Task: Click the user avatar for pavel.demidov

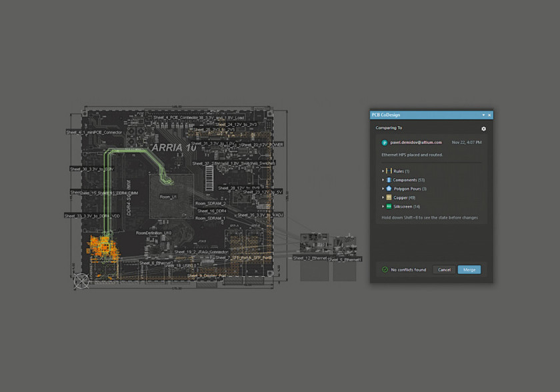Action: tap(384, 143)
